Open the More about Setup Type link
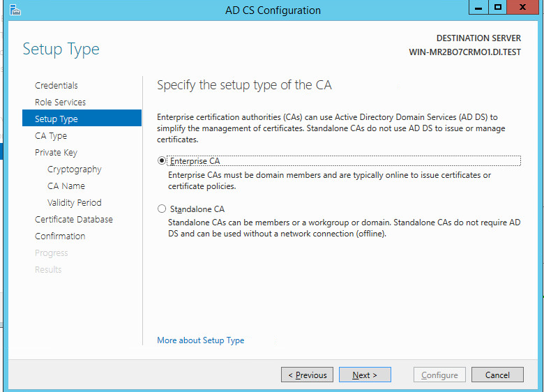 (201, 340)
